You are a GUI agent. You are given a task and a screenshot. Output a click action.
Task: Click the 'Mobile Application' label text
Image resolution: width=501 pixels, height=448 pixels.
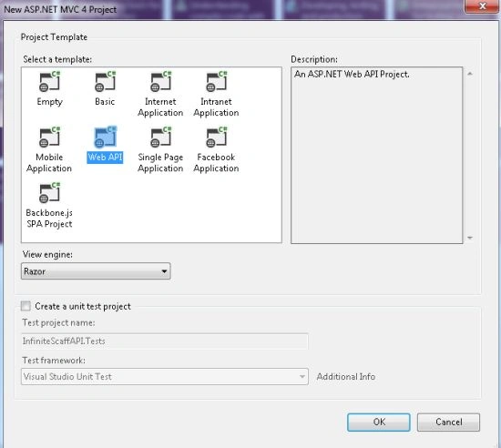coord(49,163)
